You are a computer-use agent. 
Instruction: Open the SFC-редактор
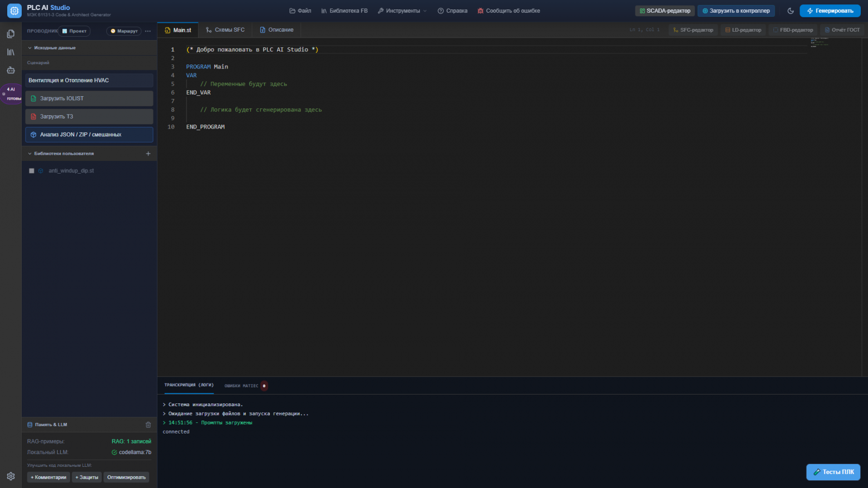pyautogui.click(x=693, y=30)
